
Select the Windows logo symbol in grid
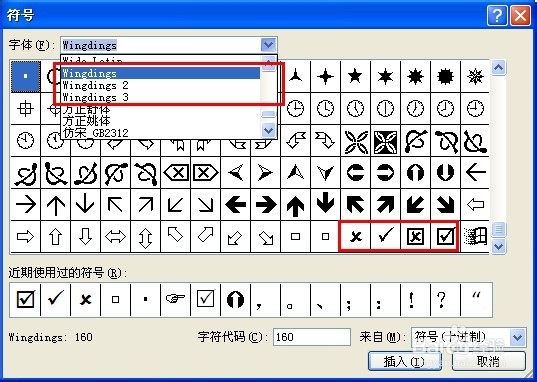pos(475,236)
